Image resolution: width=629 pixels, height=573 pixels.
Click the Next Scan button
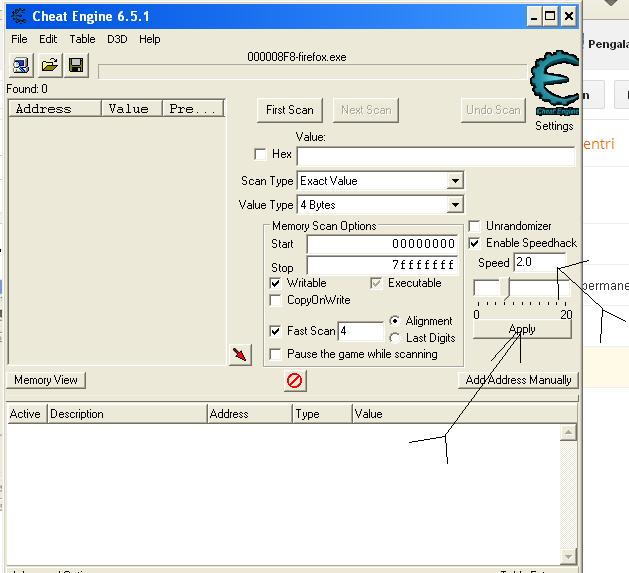[x=366, y=110]
